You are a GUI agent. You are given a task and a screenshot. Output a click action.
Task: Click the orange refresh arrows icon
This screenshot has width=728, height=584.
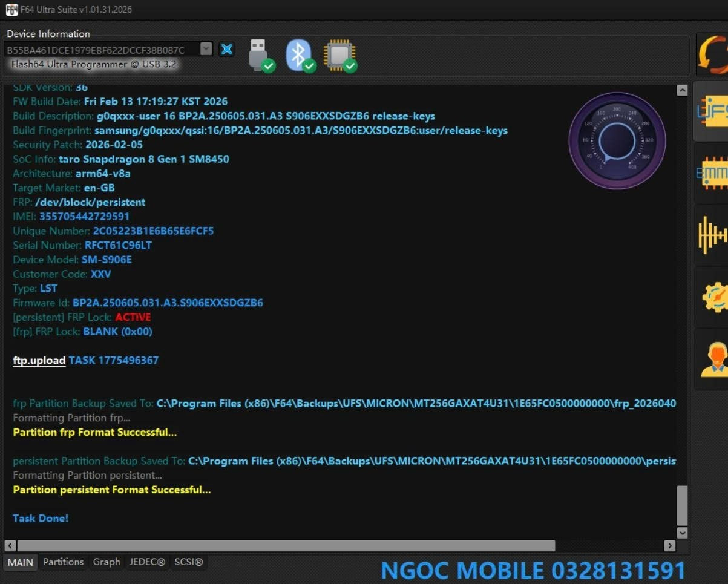coord(713,55)
